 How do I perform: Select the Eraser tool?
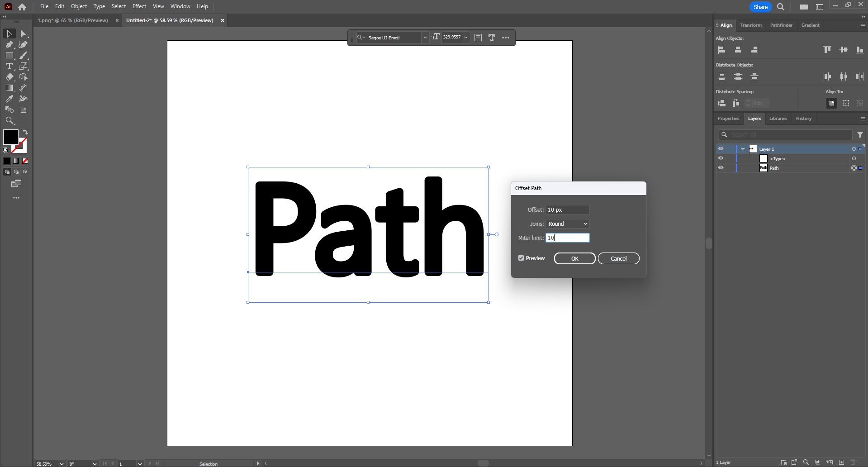9,77
